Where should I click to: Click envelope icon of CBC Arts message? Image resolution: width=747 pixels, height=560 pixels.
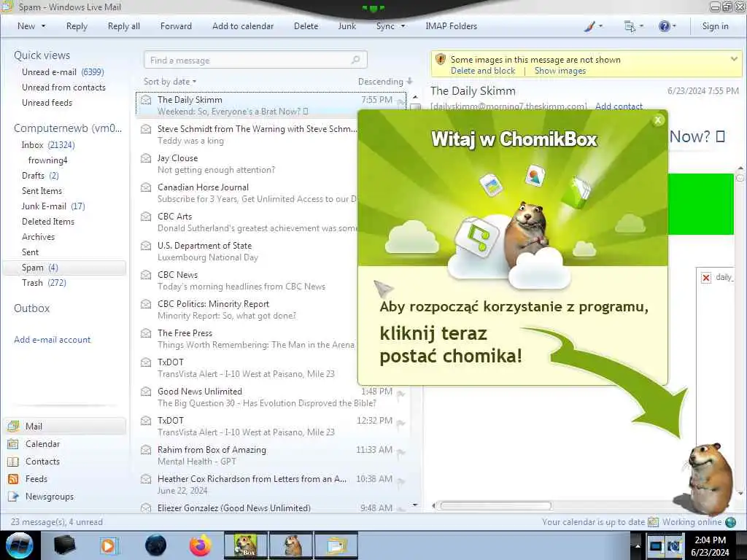tap(146, 216)
